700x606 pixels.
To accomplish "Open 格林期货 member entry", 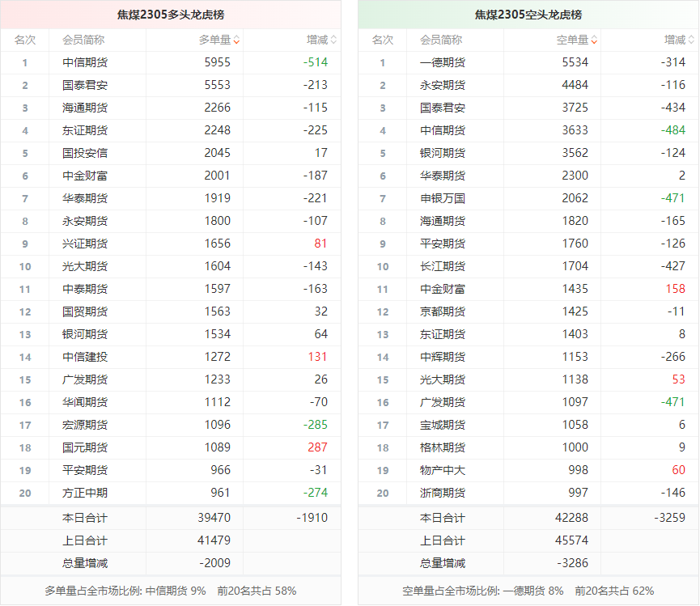I will coord(443,447).
